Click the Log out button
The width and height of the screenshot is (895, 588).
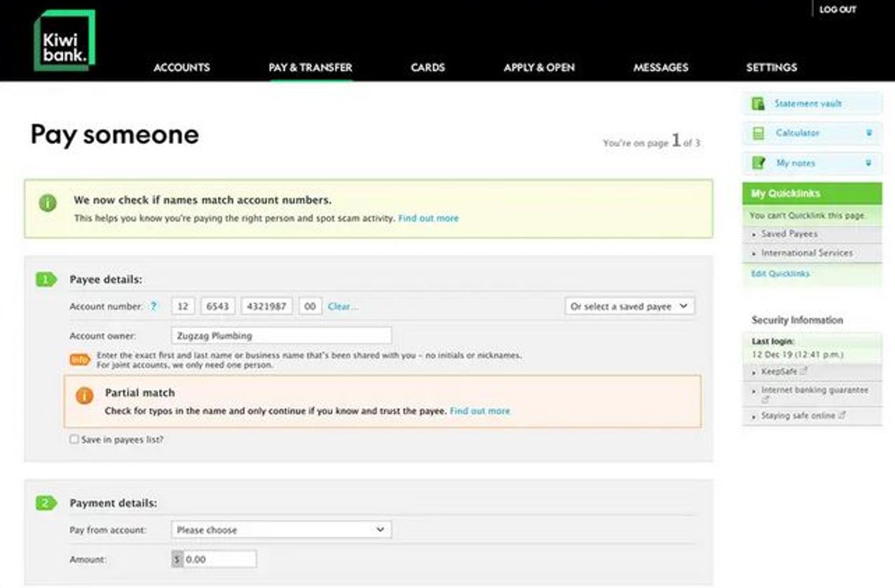(x=838, y=9)
